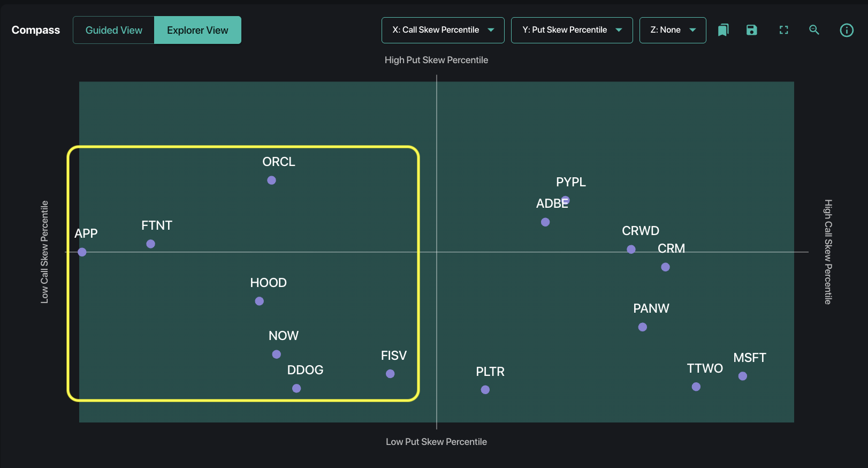
Task: Switch to Guided View
Action: [114, 30]
